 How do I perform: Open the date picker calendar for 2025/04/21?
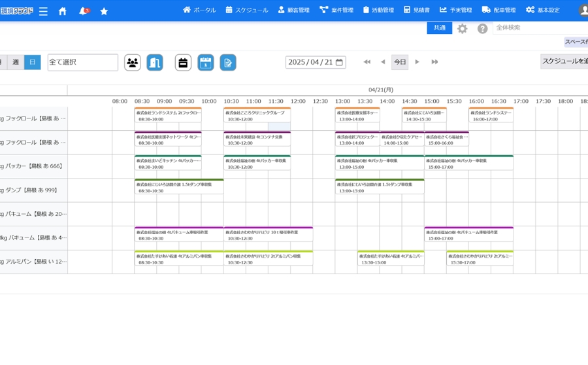click(339, 62)
